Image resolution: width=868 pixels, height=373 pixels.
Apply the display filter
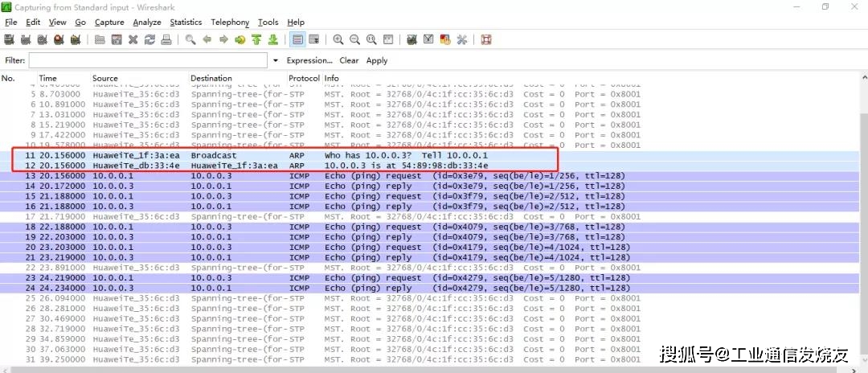(377, 60)
